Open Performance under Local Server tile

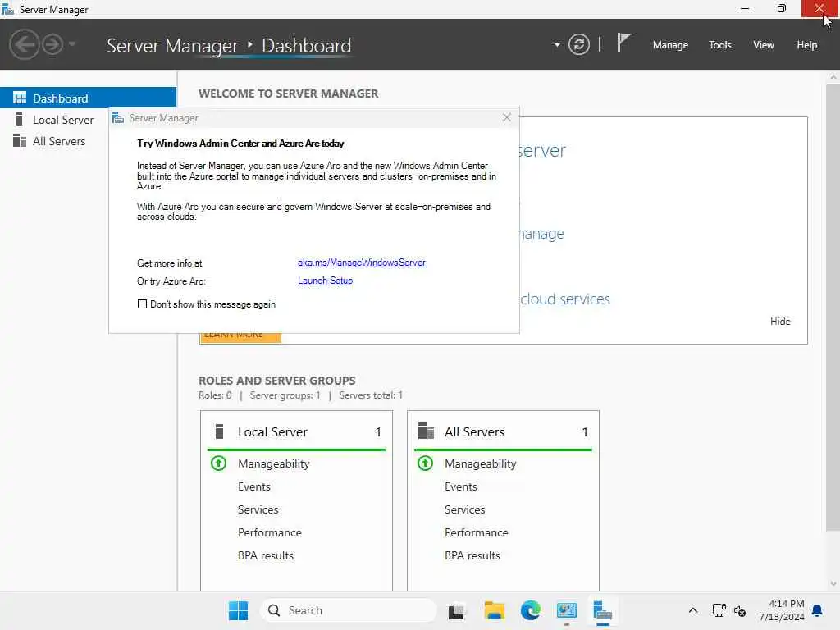[x=269, y=533]
